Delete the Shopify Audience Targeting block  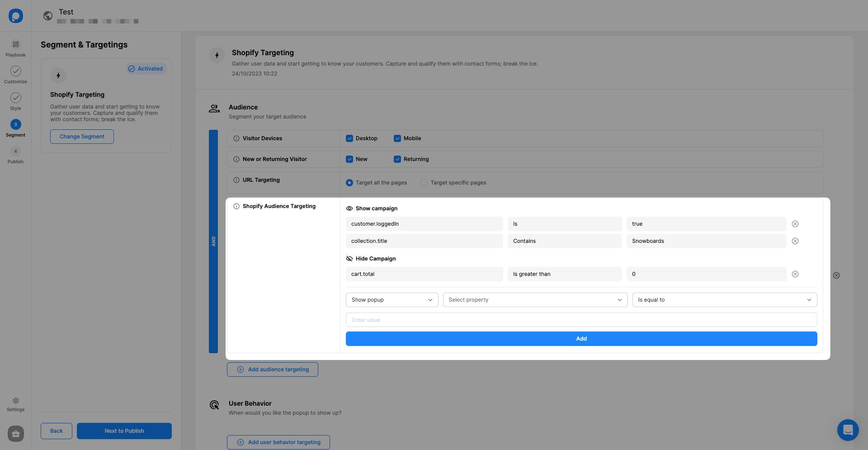click(x=836, y=275)
